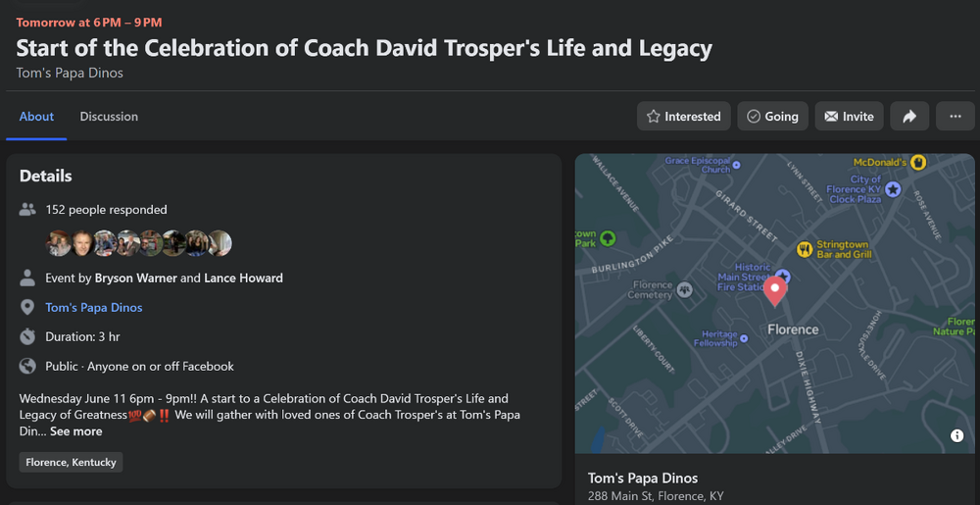
Task: Select the About tab
Action: click(36, 117)
